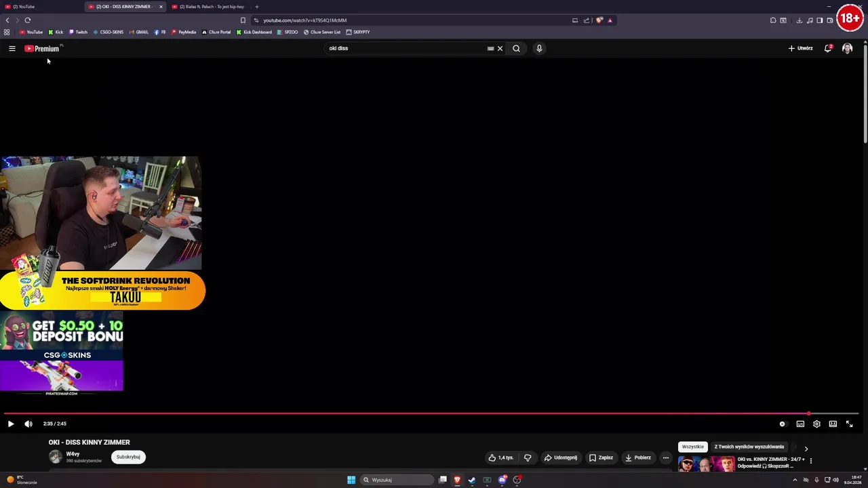Screen dimensions: 868x488
Task: Toggle the browser sidebar panel
Action: click(x=820, y=20)
